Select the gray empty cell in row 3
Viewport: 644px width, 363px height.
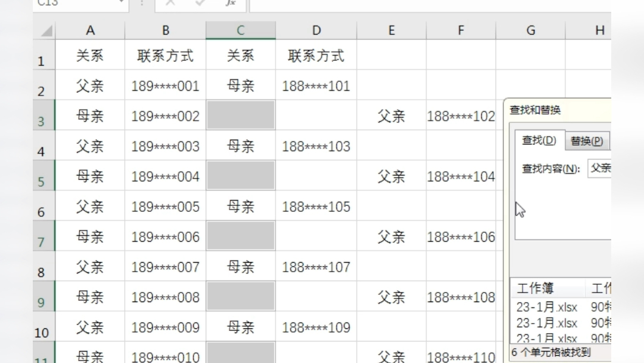click(241, 116)
